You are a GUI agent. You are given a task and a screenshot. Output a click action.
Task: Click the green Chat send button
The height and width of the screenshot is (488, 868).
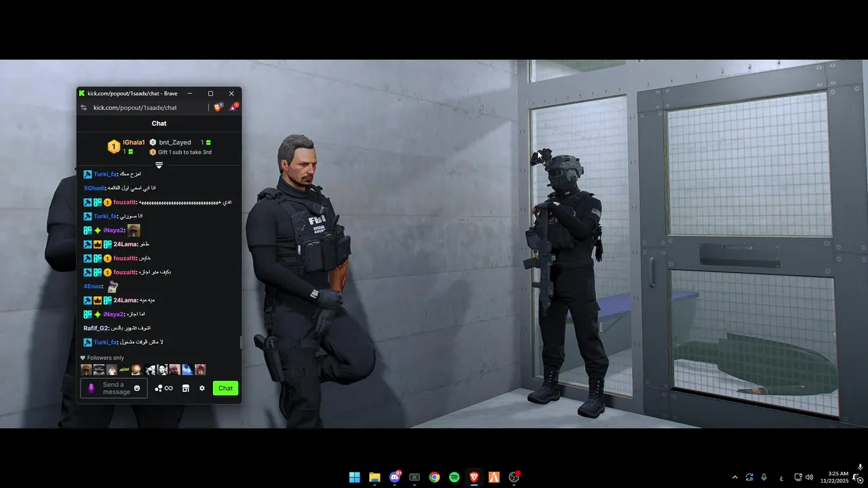coord(226,388)
